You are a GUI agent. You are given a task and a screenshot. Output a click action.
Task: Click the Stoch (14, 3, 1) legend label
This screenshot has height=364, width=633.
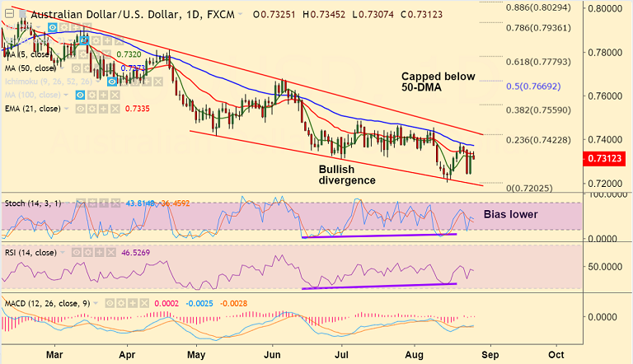[x=33, y=203]
